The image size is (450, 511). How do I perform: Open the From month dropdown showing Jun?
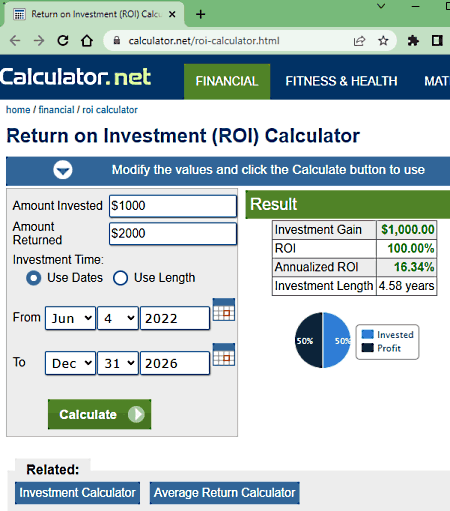(x=70, y=318)
